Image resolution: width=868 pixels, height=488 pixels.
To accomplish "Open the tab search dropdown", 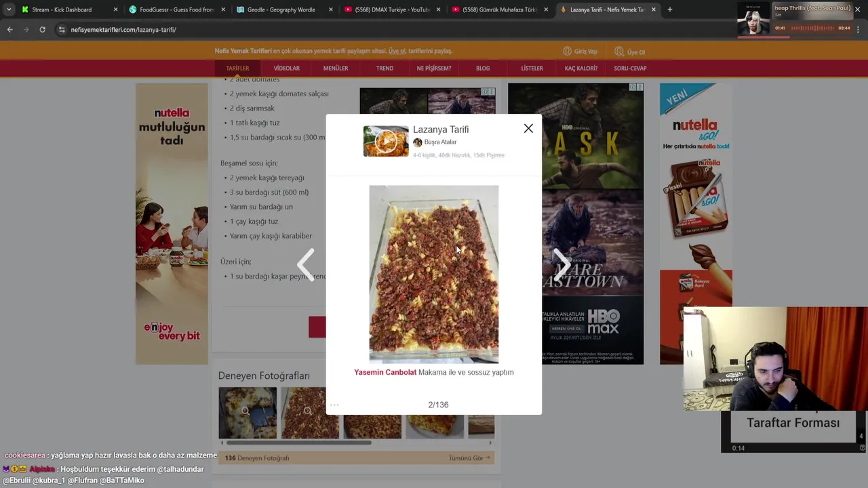I will (x=8, y=9).
